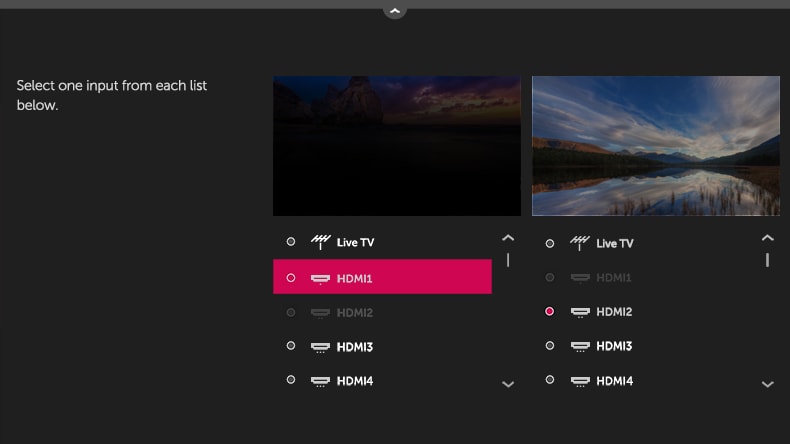This screenshot has height=444, width=790.
Task: Select HDMI4 radio button in left list
Action: point(291,379)
